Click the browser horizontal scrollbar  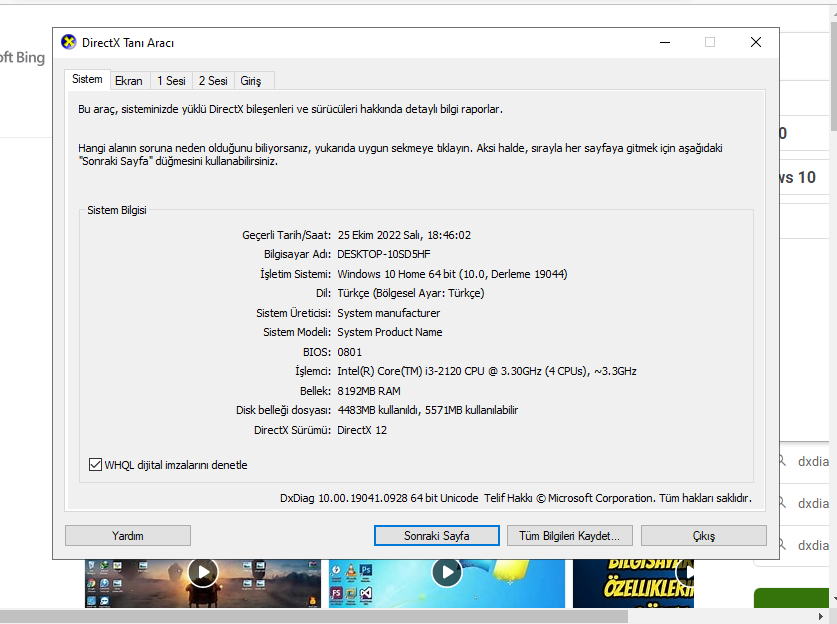tap(314, 617)
